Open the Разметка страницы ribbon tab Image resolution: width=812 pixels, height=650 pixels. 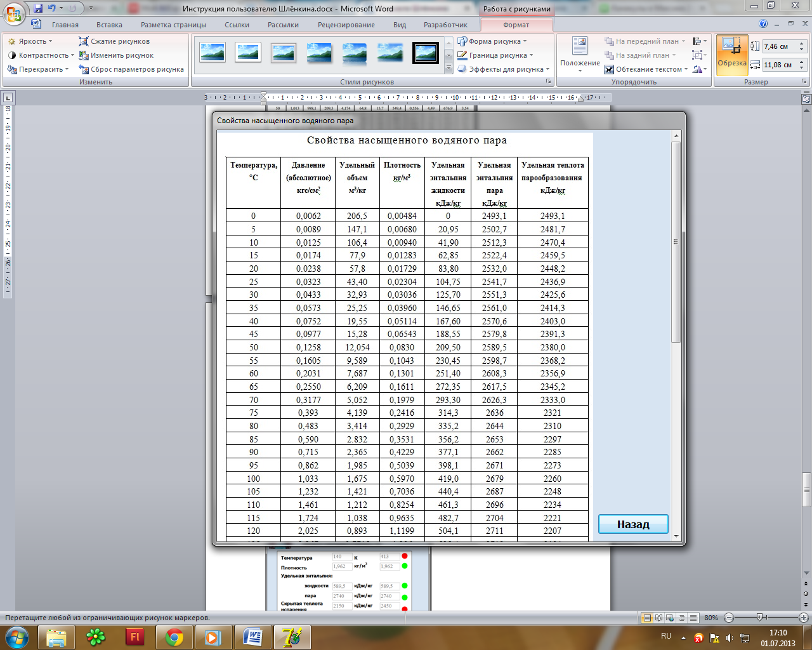tap(173, 25)
